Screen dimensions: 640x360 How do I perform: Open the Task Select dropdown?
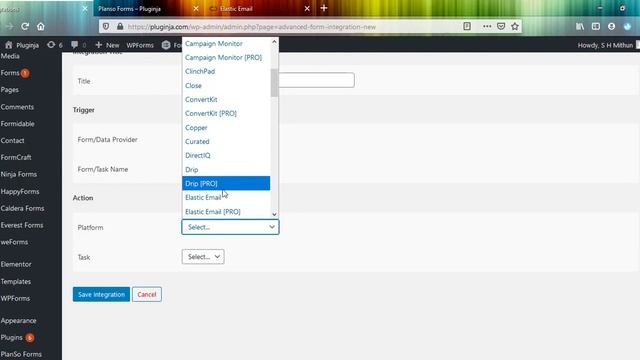(203, 257)
